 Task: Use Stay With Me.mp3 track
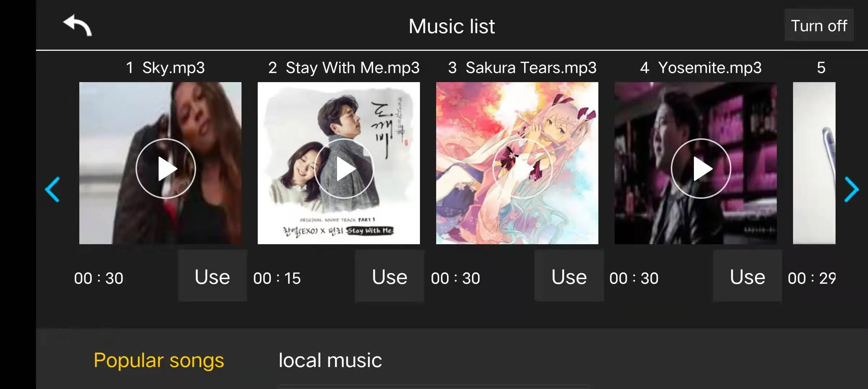(390, 276)
